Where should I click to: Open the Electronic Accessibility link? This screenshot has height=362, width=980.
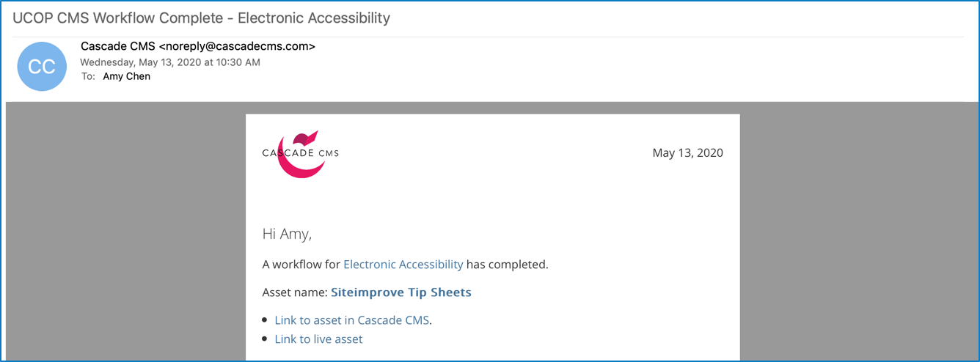pyautogui.click(x=403, y=265)
